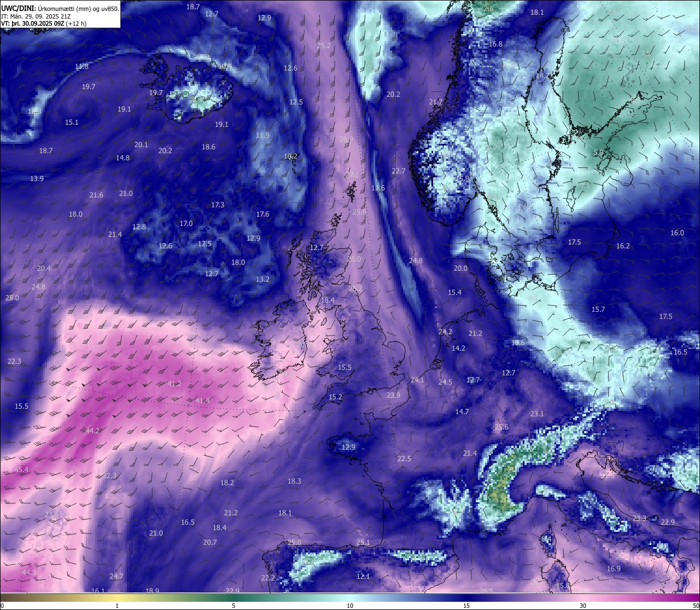Click the 18.6 value south of Iceland

(x=208, y=147)
